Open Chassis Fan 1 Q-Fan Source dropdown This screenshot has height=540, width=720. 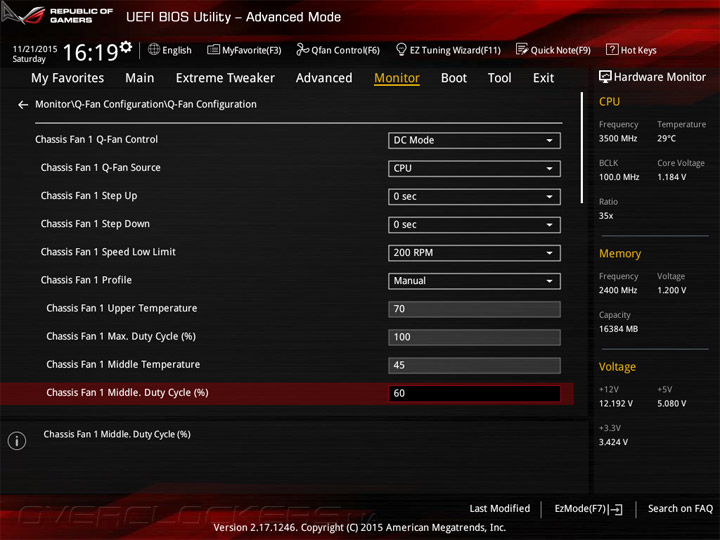click(474, 169)
